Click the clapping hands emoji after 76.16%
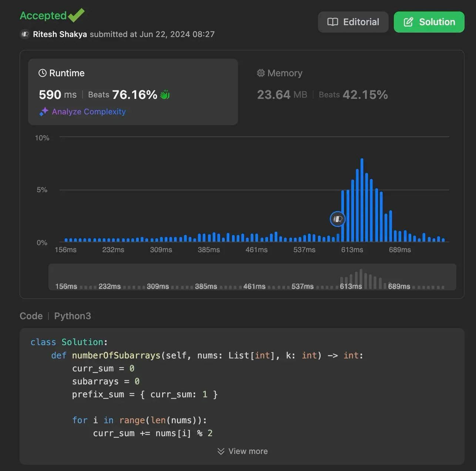Screen dimensions: 476x471 coord(165,94)
